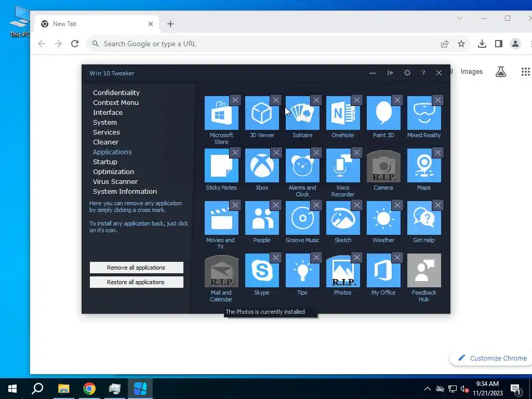Remove 3D Viewer via its cross mark

[276, 100]
